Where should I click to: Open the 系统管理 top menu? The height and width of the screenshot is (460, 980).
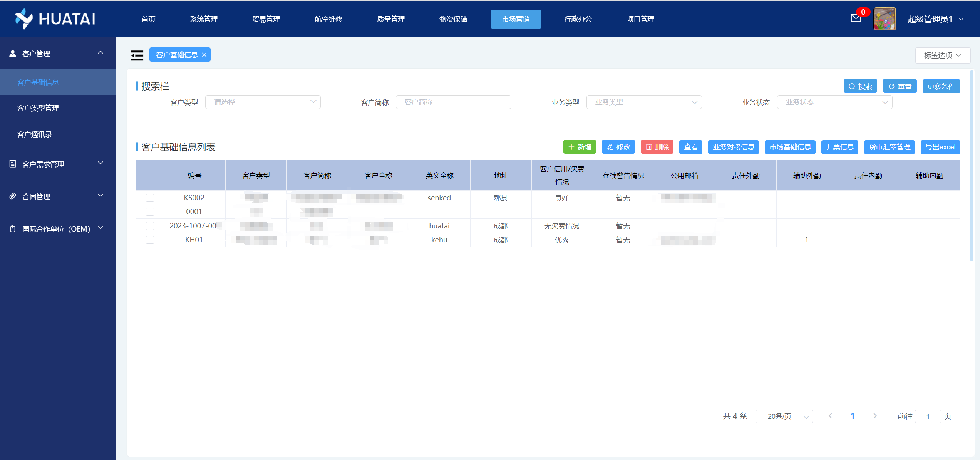point(204,19)
